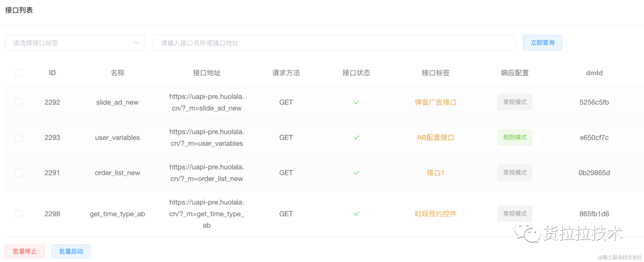Open the AB配置接口 tag link
This screenshot has width=644, height=262.
pos(435,137)
